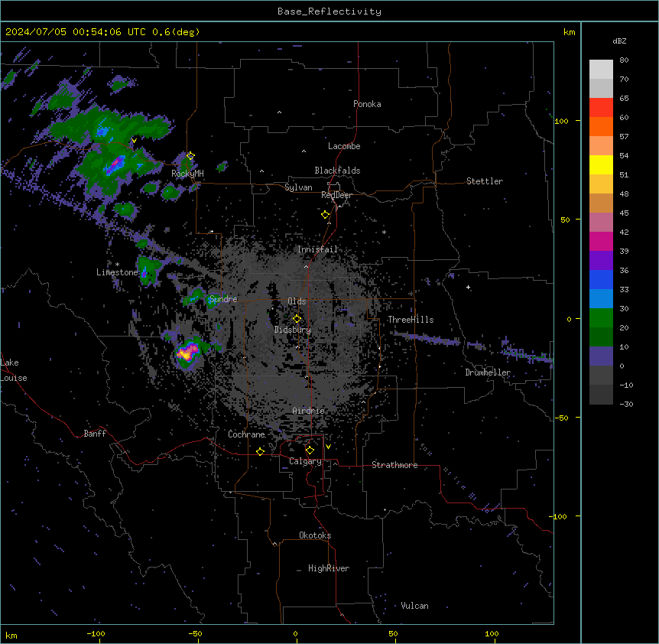Click the Cochrane town label
This screenshot has height=644, width=659.
(246, 434)
